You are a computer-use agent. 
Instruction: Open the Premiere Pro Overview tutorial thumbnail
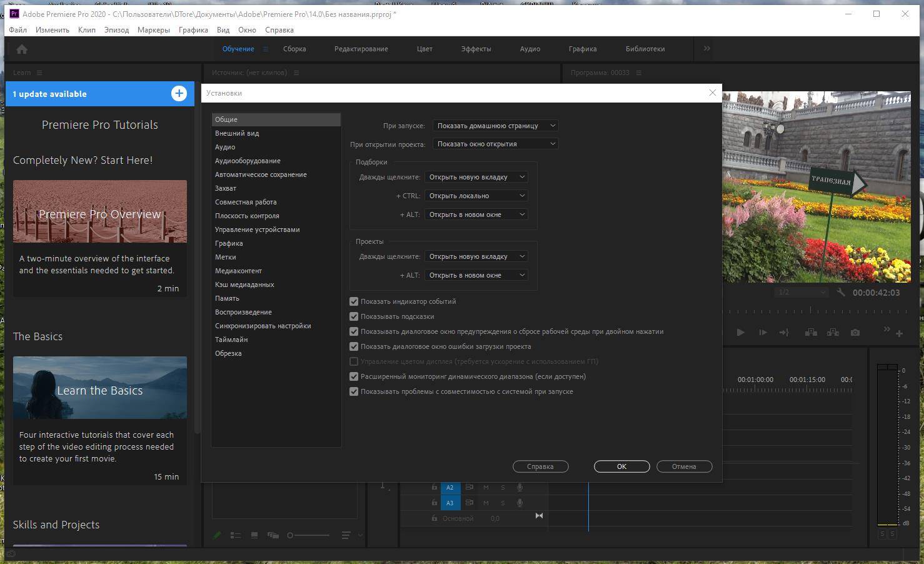click(100, 211)
